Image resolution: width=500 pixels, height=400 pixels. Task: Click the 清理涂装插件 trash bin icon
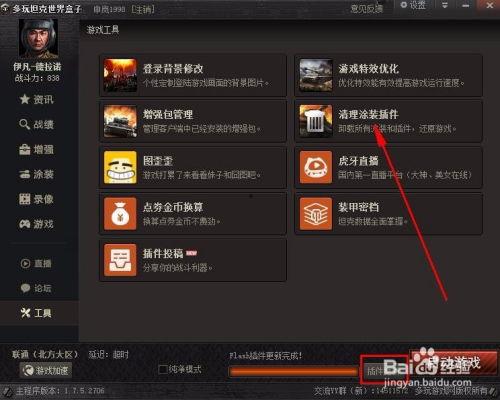[316, 121]
